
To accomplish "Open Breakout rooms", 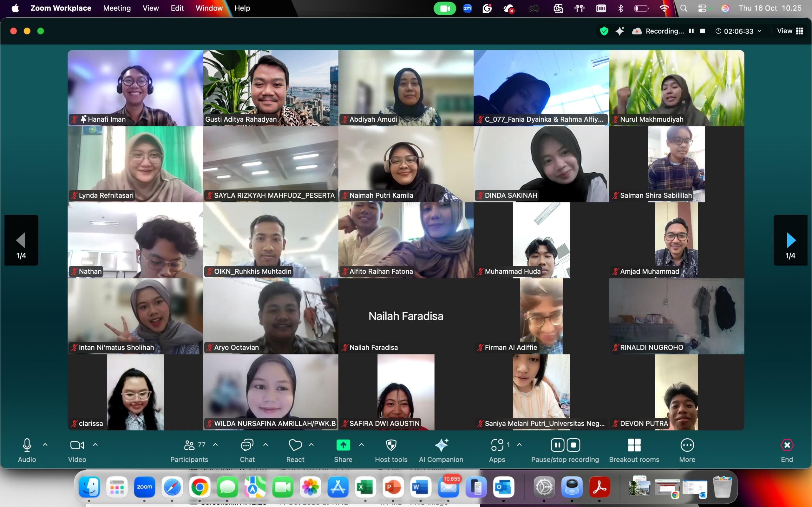I will click(x=634, y=445).
